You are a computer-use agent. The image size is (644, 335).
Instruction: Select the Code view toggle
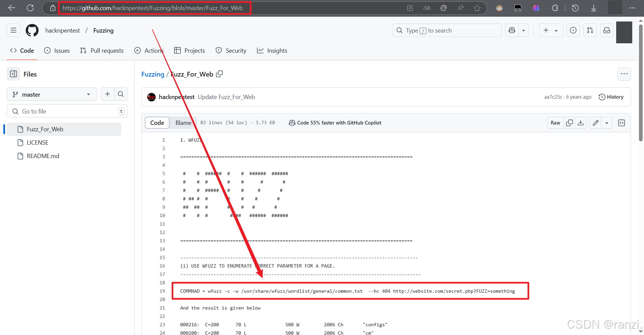157,123
